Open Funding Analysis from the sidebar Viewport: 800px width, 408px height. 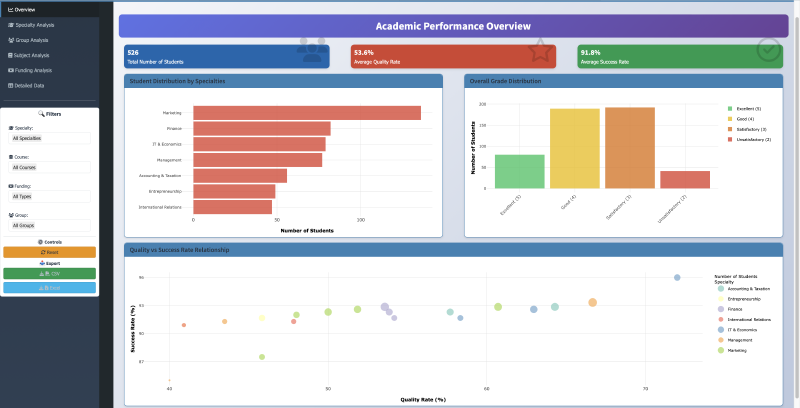click(49, 70)
